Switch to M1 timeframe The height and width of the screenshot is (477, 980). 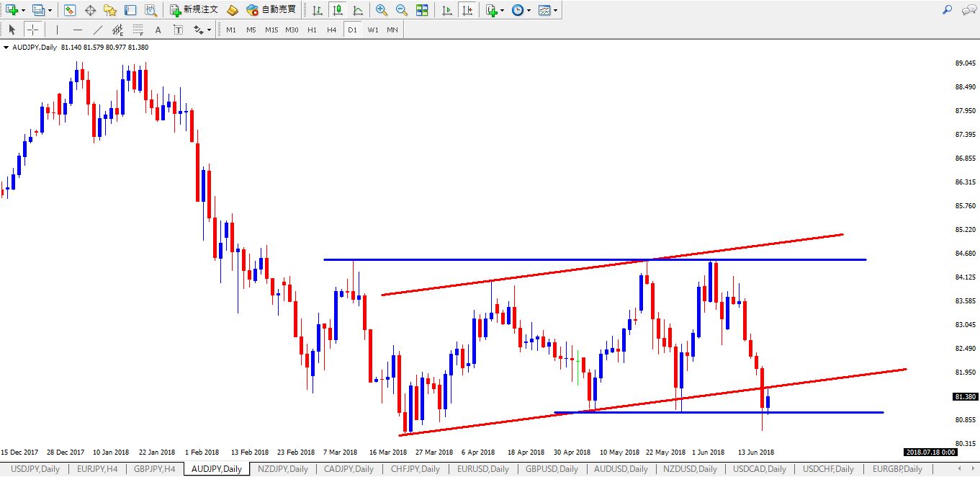(x=230, y=30)
